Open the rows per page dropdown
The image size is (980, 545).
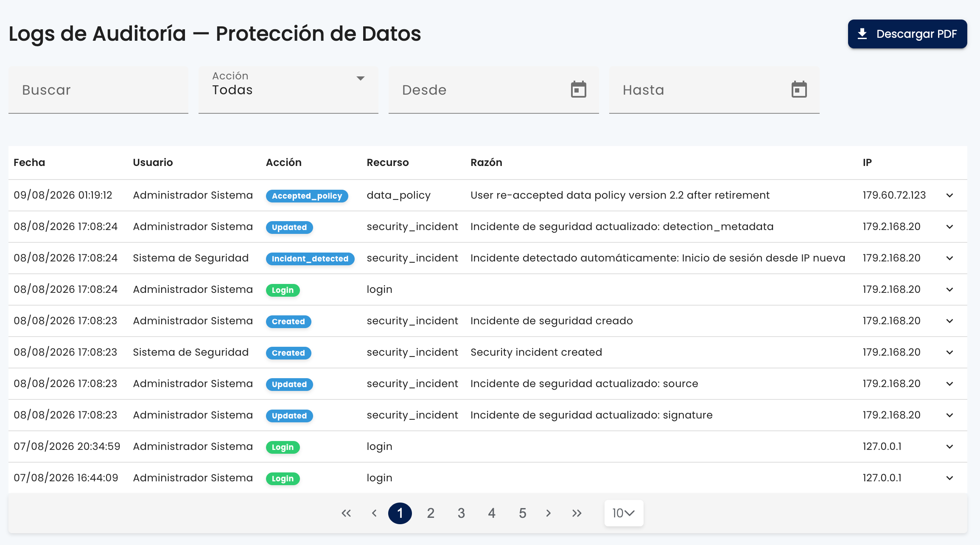click(624, 513)
